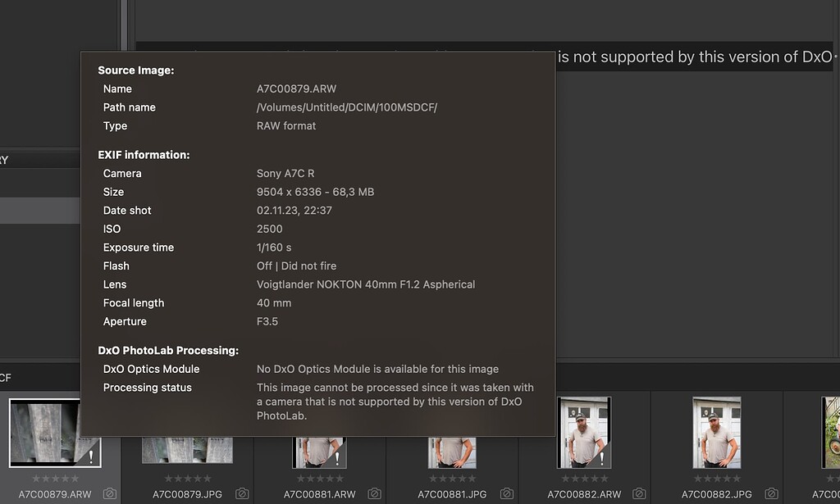This screenshot has height=504, width=840.
Task: Click the camera icon beside A7C00882.JPG
Action: click(x=770, y=493)
